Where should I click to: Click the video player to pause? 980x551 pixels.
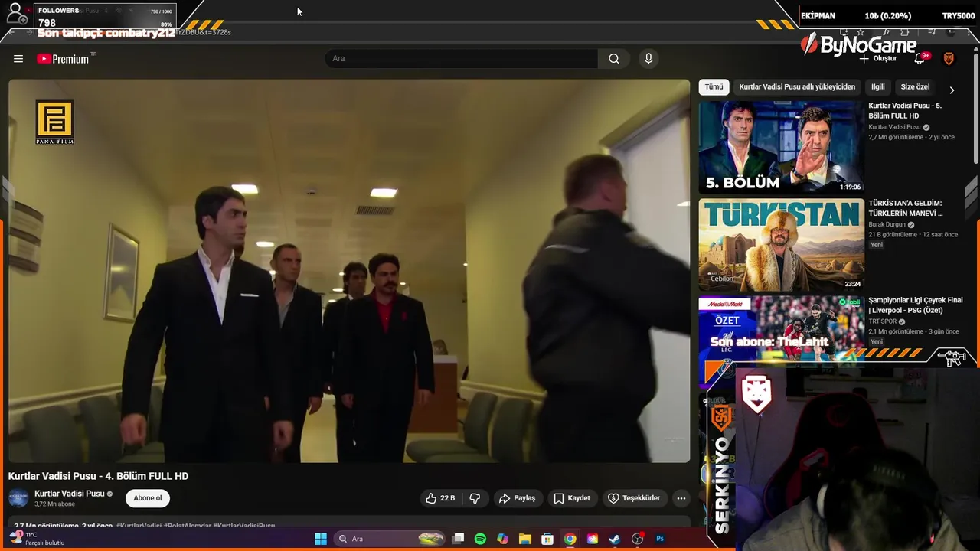pos(349,271)
